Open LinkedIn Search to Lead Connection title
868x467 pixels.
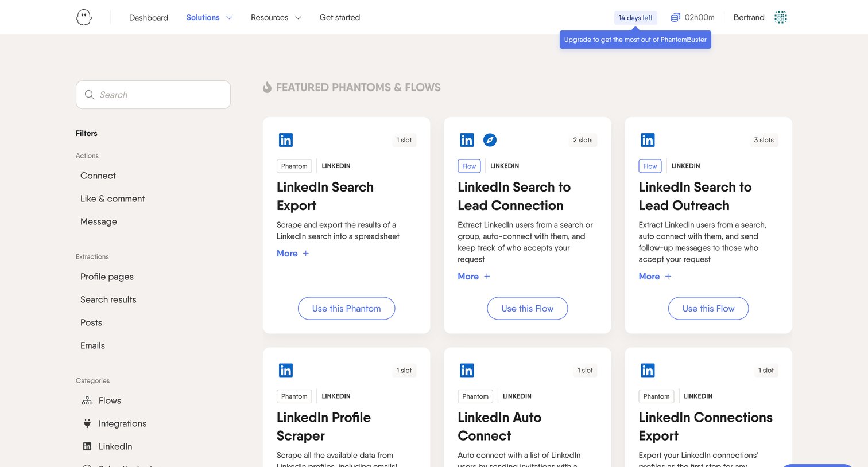[x=514, y=196]
